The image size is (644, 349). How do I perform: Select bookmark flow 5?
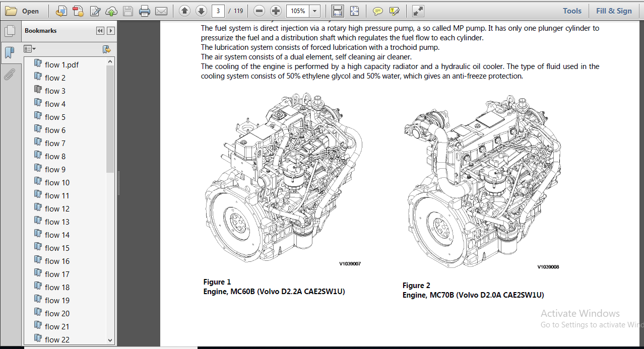point(55,117)
